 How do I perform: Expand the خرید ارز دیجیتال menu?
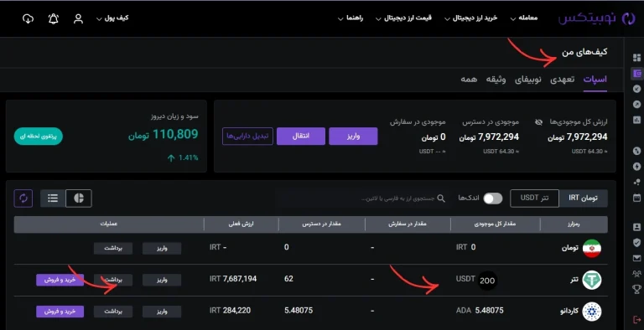471,18
